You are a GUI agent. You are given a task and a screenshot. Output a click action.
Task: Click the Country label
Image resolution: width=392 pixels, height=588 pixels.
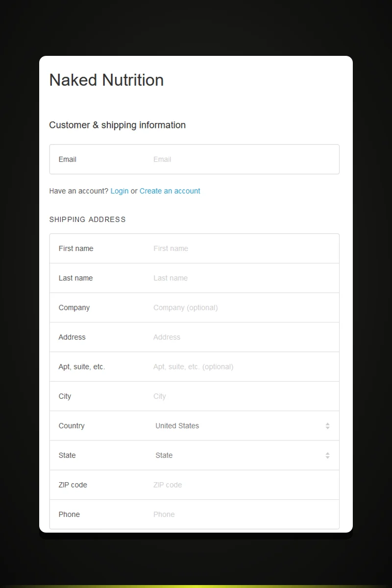pos(72,426)
